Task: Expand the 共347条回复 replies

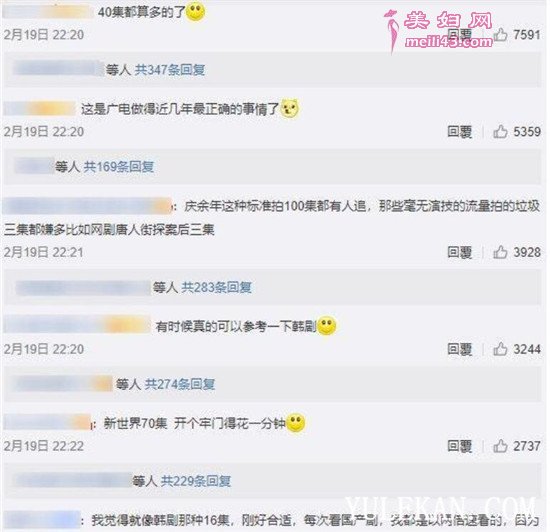Action: click(x=170, y=70)
